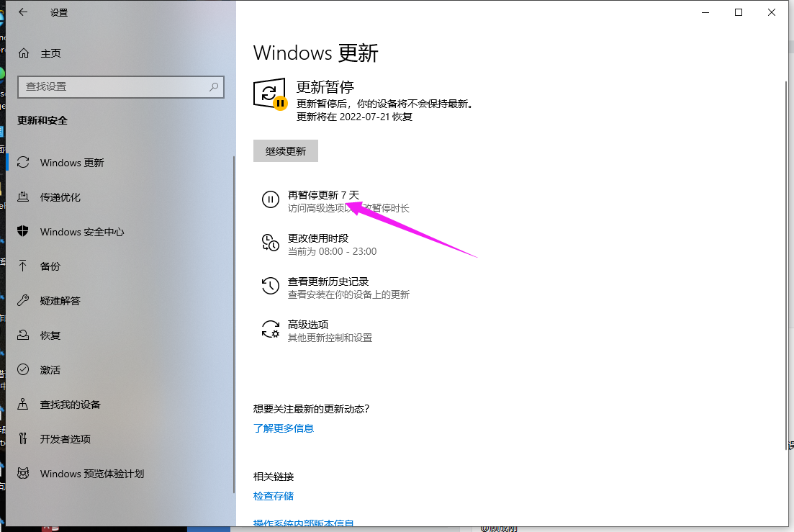Click the 检查存储 link
The image size is (794, 532).
click(x=274, y=496)
